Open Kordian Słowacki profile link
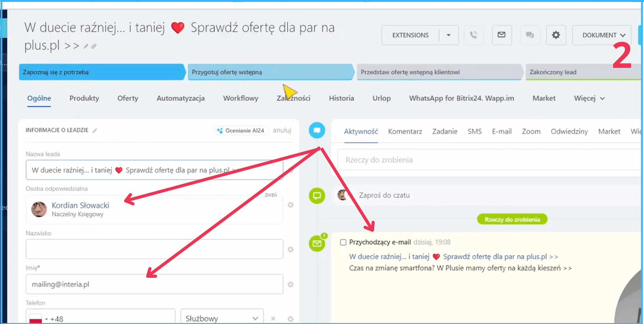 coord(80,205)
